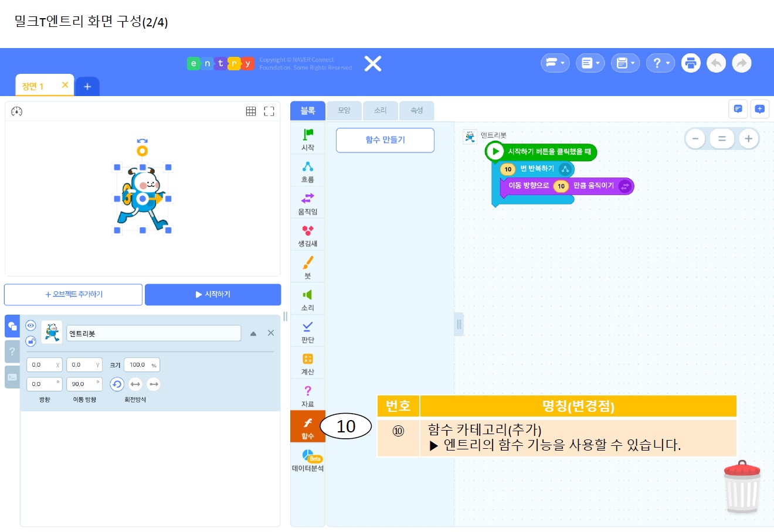Open the help question mark dropdown
The height and width of the screenshot is (532, 774).
tap(660, 63)
